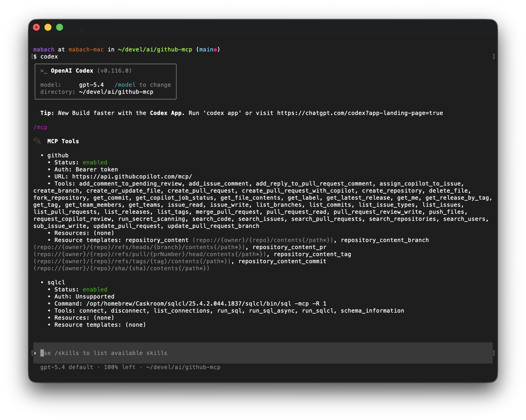
Task: Click the green zoom window button
Action: coord(60,27)
